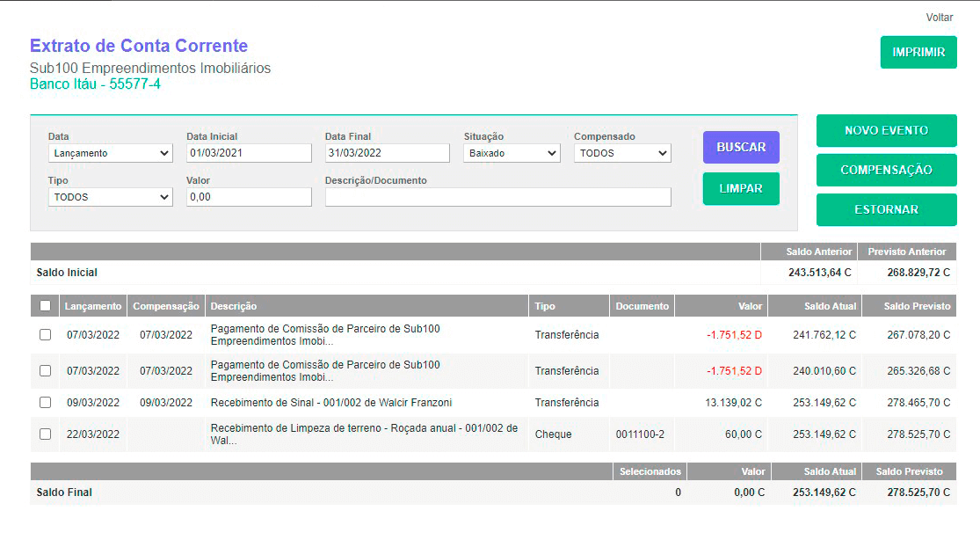Screen dimensions: 980x540
Task: Click the Lançamento column header
Action: point(93,306)
